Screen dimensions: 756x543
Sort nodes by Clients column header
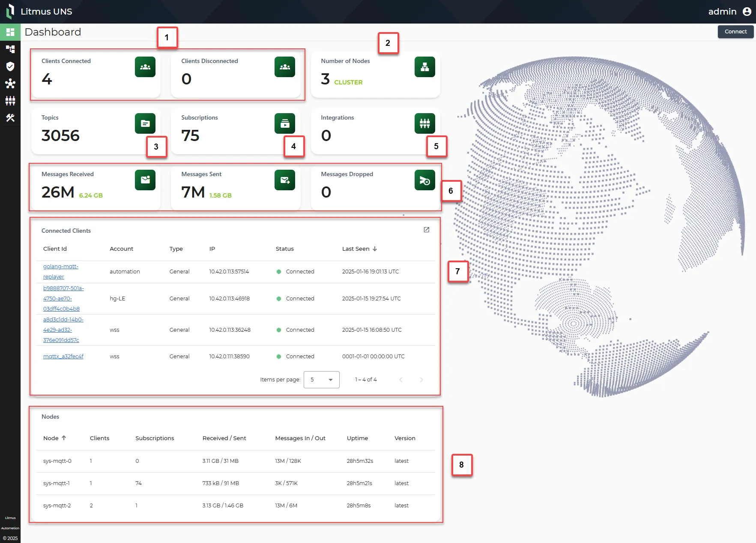pos(99,438)
